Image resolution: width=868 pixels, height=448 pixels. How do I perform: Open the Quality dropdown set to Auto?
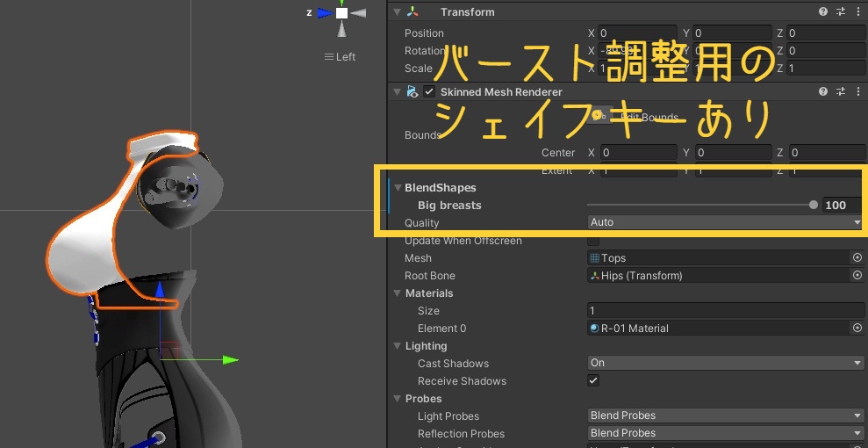tap(725, 222)
